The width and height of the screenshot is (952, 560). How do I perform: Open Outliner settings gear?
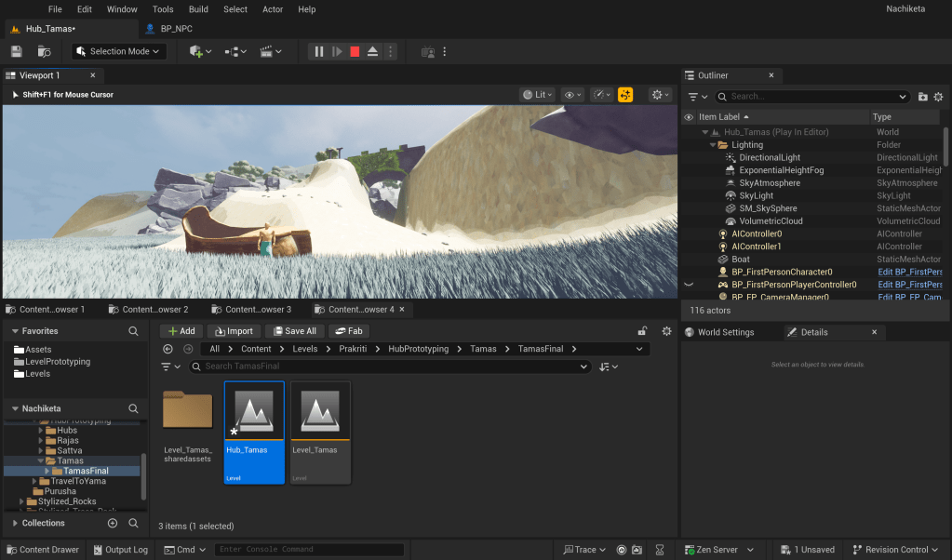[x=938, y=97]
